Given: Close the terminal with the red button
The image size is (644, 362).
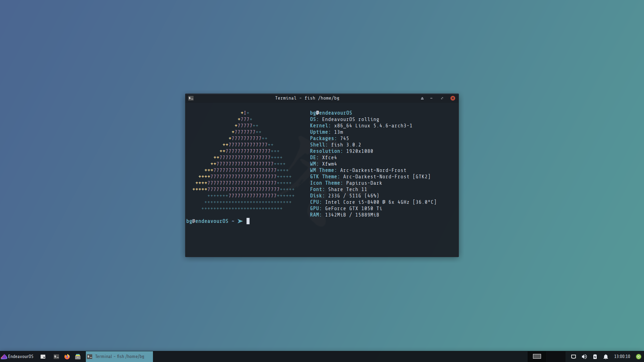Looking at the screenshot, I should pos(453,98).
